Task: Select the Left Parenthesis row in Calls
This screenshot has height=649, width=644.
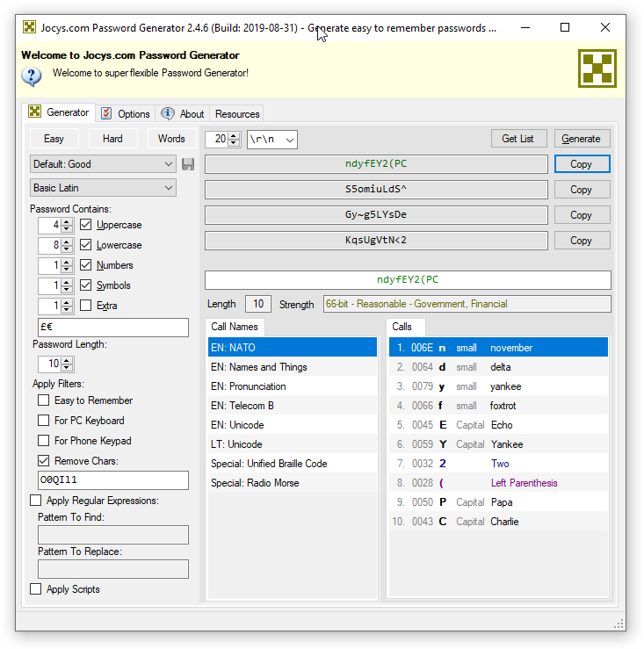Action: coord(498,483)
